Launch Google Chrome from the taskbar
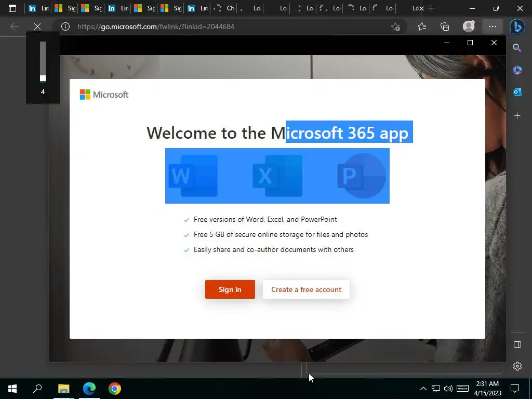This screenshot has width=532, height=399. (x=115, y=389)
